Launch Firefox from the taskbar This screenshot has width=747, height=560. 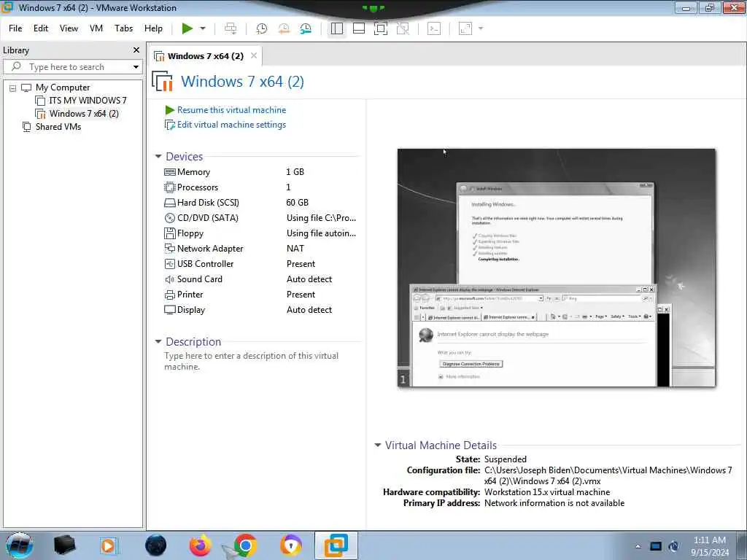(201, 545)
